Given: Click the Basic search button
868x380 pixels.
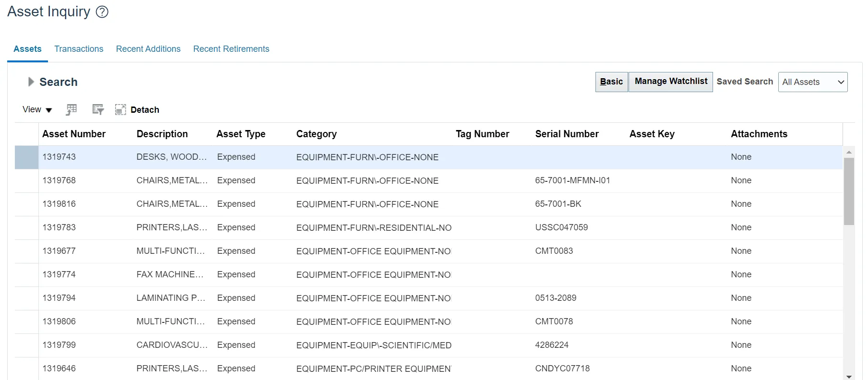Looking at the screenshot, I should pyautogui.click(x=611, y=82).
